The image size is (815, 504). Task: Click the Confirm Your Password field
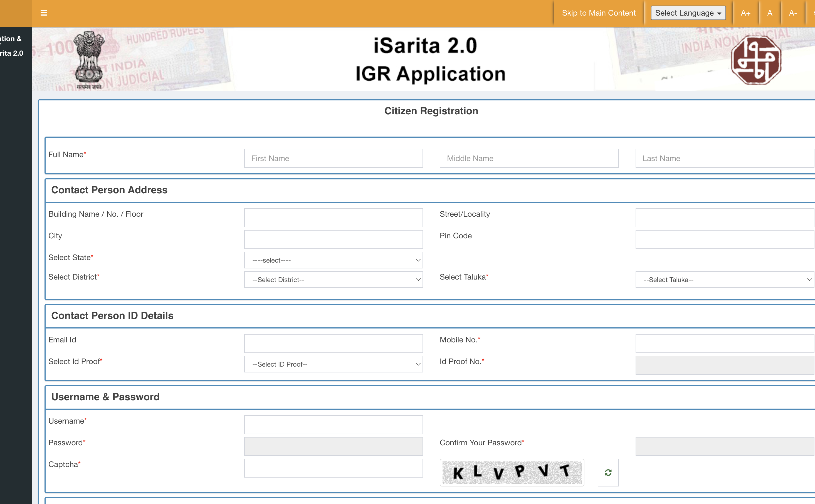(x=725, y=446)
